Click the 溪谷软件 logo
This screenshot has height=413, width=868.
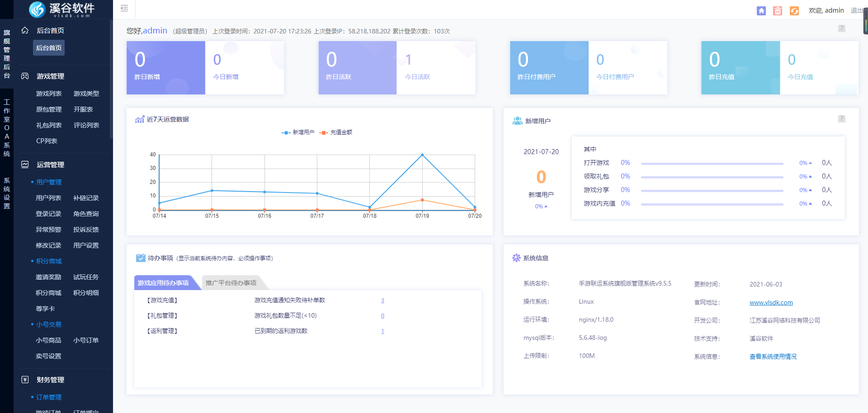coord(62,9)
